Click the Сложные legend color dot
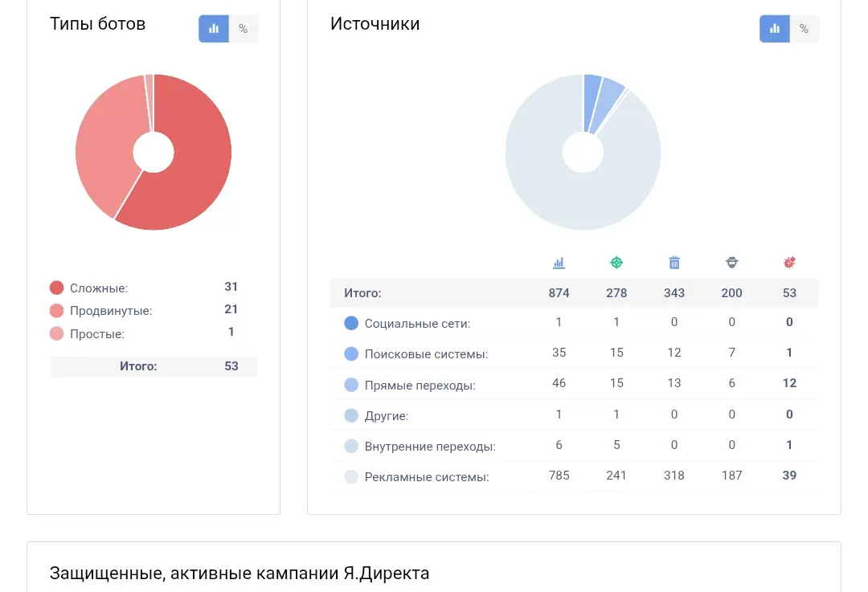This screenshot has width=868, height=592. pos(56,288)
